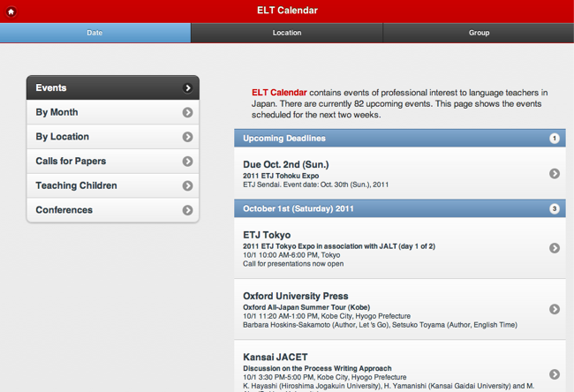Viewport: 574px width, 392px height.
Task: Click the arrow icon beside Calls for Papers
Action: [x=187, y=162]
